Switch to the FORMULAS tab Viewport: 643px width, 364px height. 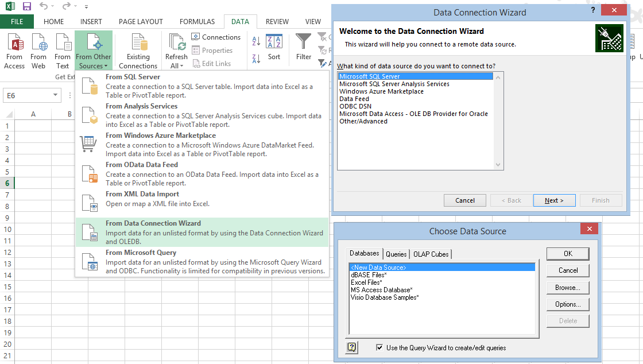pos(197,22)
